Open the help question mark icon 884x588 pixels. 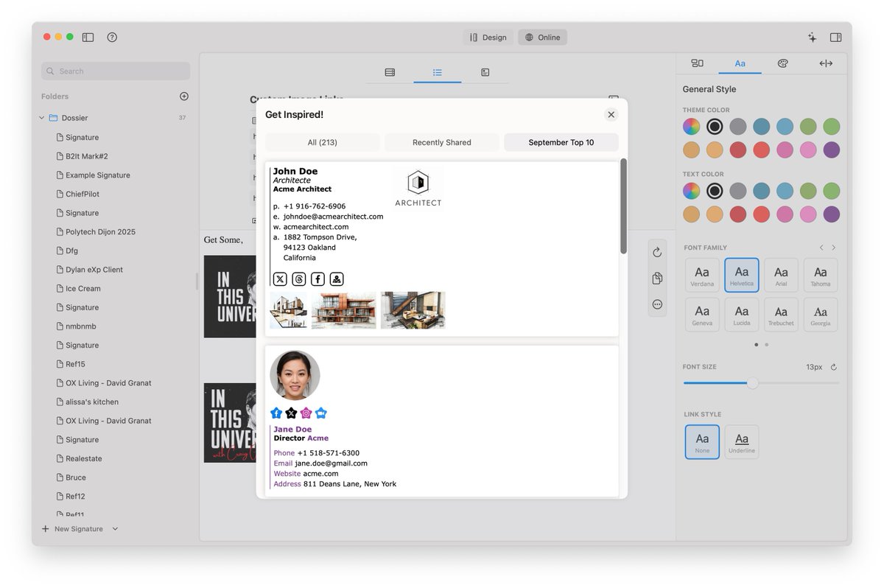point(112,37)
